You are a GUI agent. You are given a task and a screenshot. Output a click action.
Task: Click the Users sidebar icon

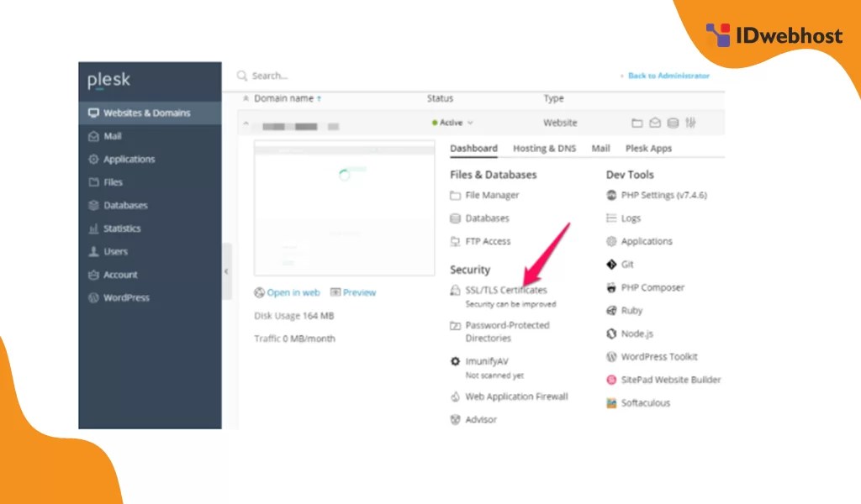93,251
